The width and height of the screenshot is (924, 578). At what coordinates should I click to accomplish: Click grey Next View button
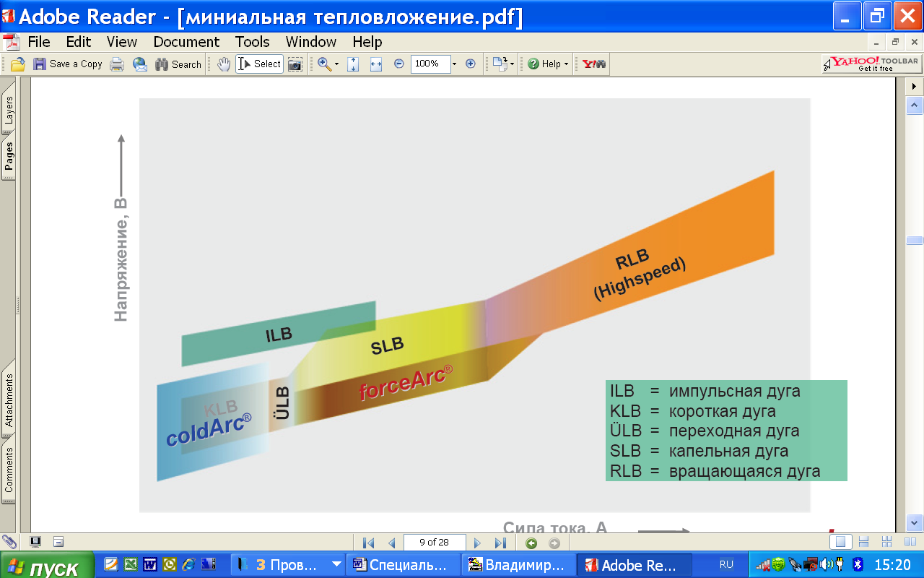pos(554,543)
